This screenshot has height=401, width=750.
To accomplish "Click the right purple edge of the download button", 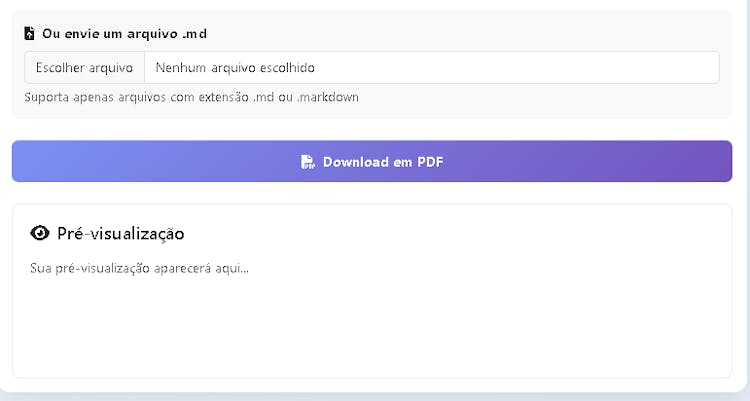I will click(x=722, y=161).
